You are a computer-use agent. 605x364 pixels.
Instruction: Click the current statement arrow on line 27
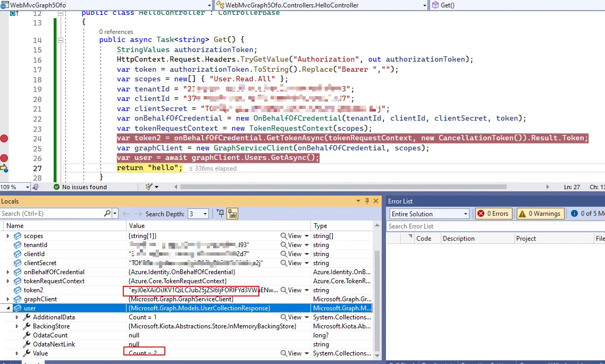tap(4, 168)
